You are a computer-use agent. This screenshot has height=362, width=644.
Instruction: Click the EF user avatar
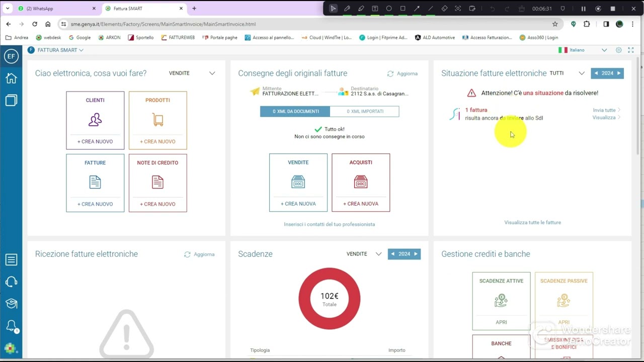[x=11, y=56]
